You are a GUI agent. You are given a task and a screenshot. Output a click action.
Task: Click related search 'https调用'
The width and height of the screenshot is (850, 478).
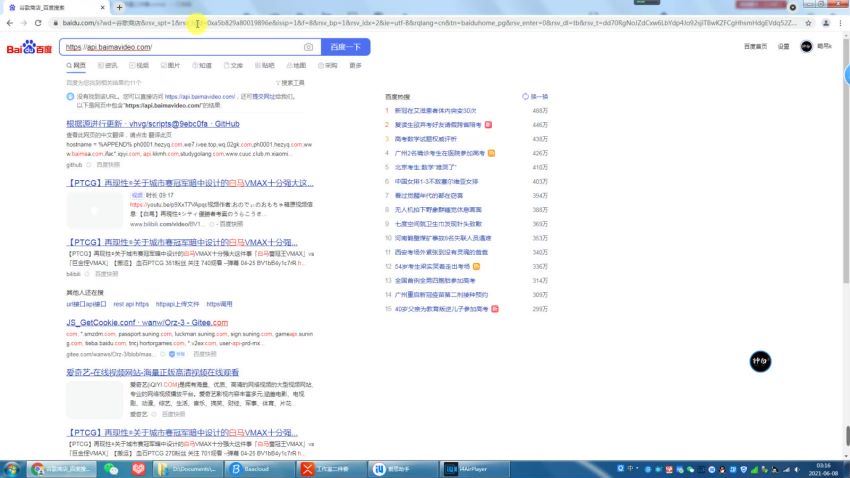click(219, 304)
